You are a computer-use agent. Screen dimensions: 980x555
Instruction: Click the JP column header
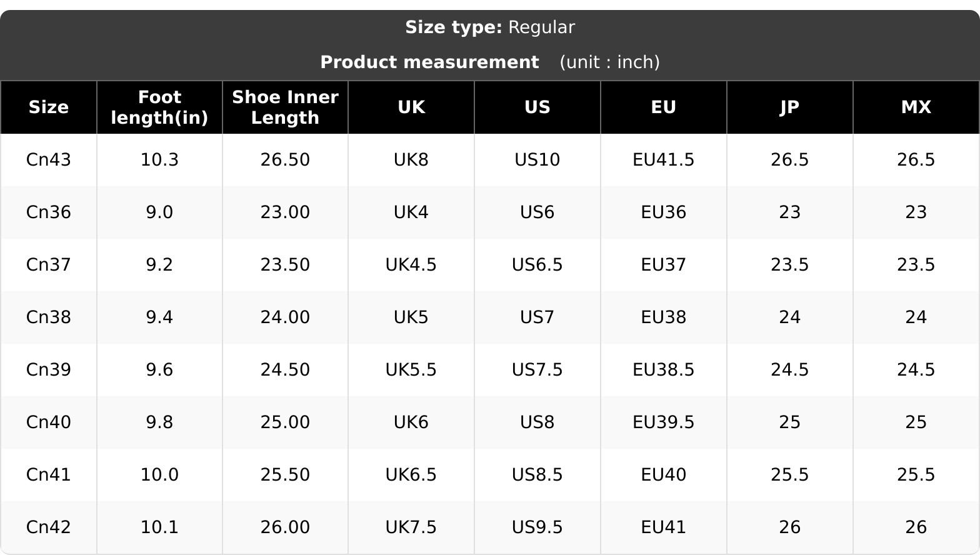point(790,107)
